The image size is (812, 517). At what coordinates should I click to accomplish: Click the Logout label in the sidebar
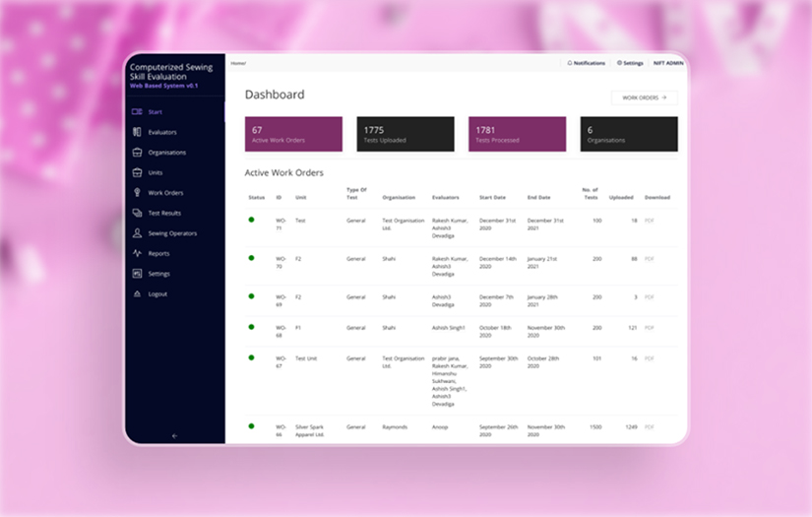pos(157,293)
